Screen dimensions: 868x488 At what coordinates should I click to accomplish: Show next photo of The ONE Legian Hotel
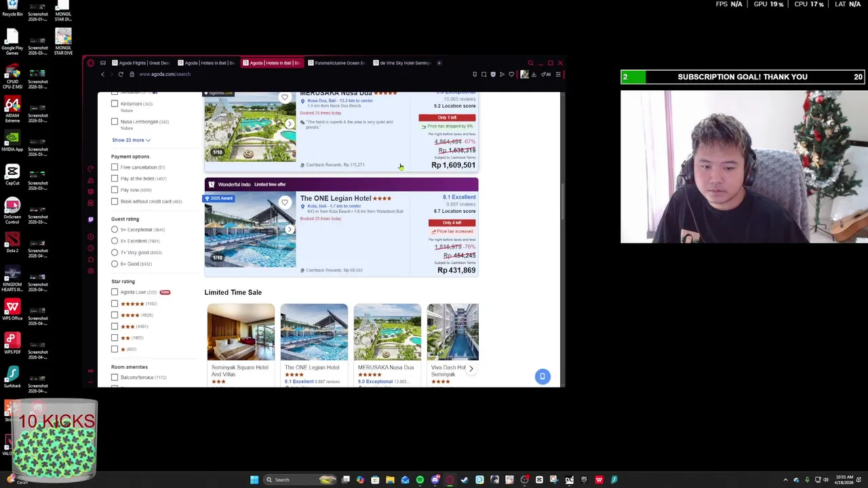(290, 230)
